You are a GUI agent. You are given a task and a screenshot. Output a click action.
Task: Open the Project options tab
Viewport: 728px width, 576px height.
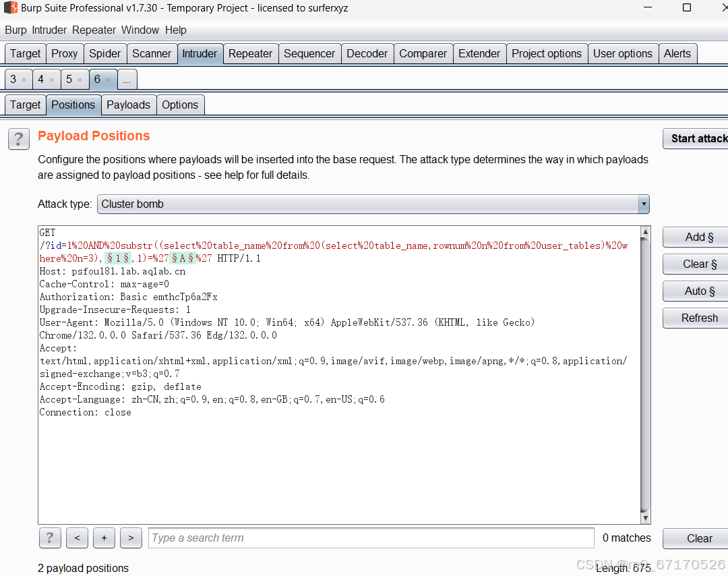547,54
